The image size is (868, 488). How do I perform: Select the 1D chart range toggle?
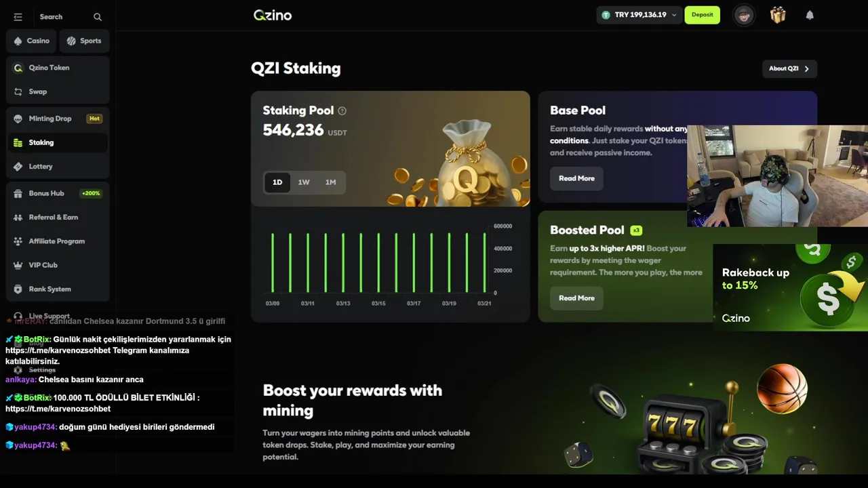point(277,182)
